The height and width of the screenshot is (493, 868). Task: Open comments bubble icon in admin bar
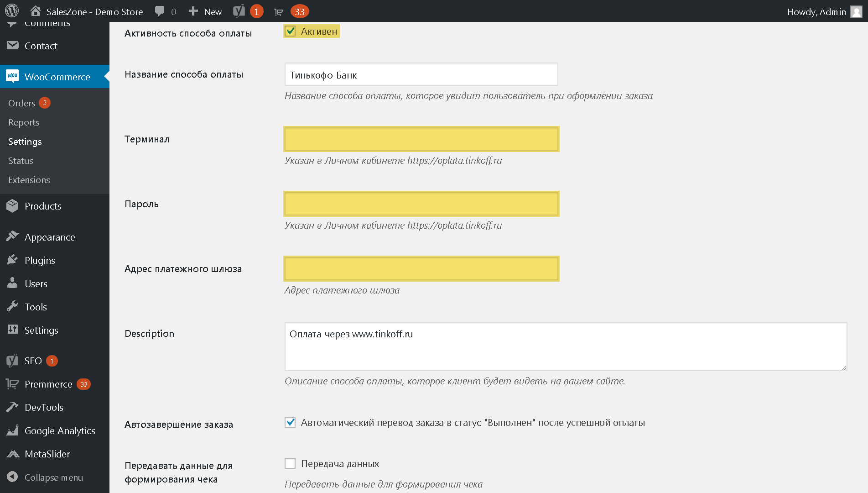[x=160, y=11]
